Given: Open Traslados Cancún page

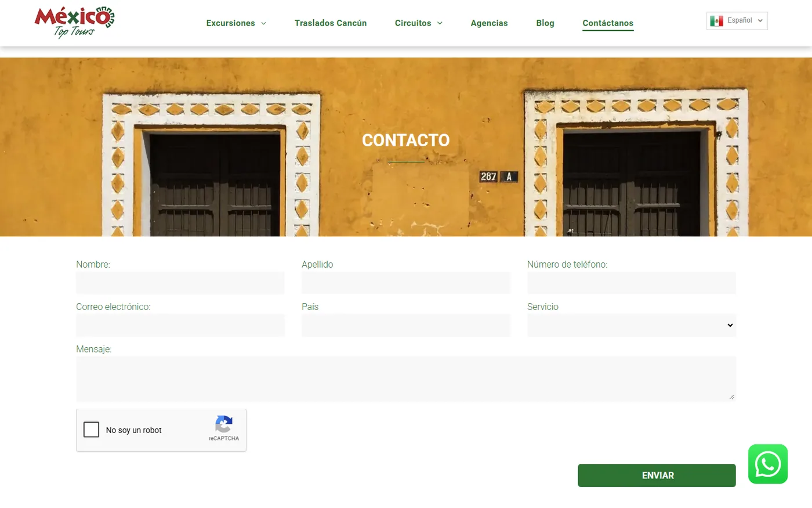Looking at the screenshot, I should tap(331, 23).
